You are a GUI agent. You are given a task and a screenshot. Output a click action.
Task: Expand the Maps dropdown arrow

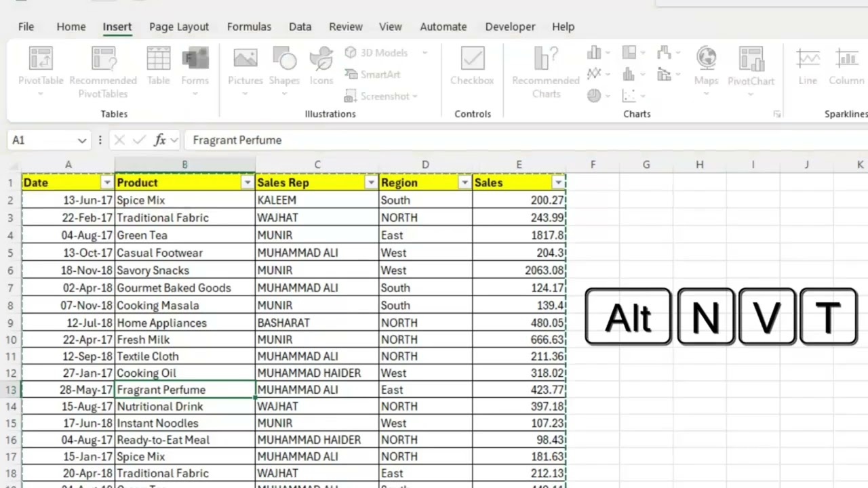[x=706, y=94]
